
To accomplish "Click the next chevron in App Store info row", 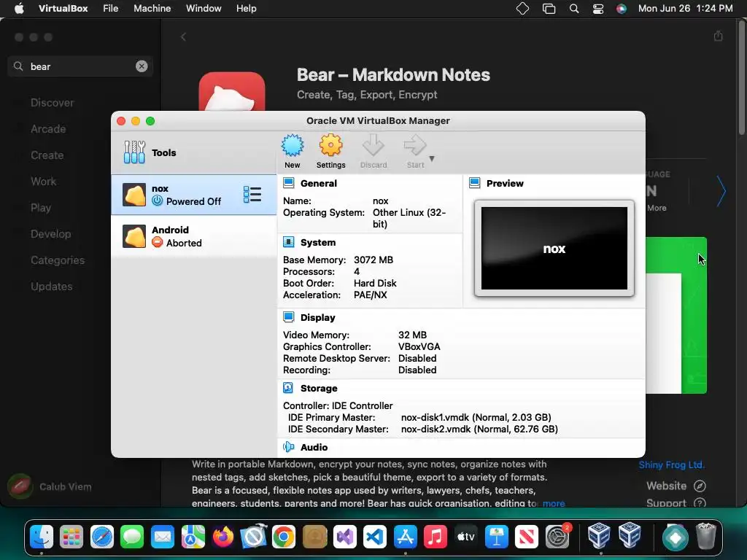I will (x=721, y=191).
